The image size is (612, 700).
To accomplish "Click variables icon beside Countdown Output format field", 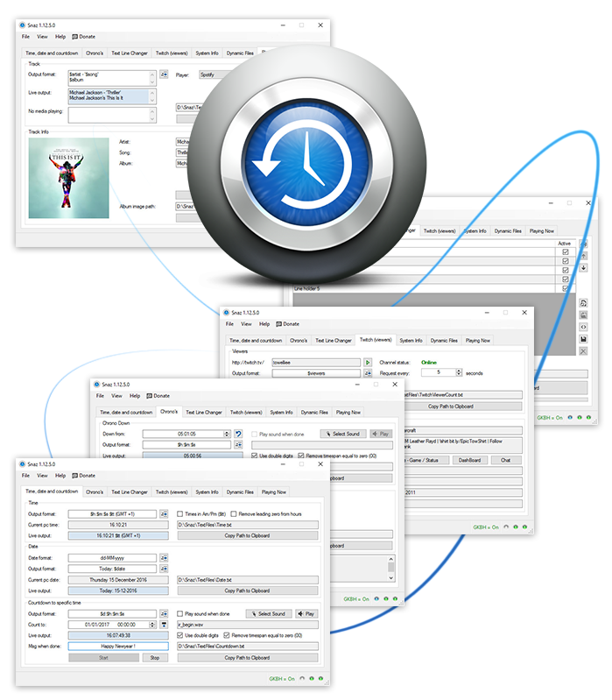I will point(164,614).
